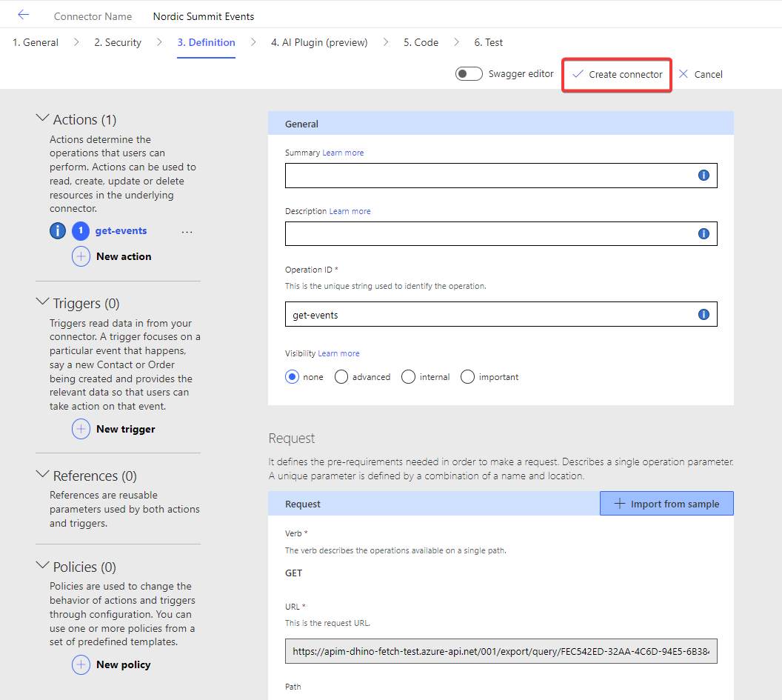
Task: Click the back arrow icon
Action: [x=23, y=15]
